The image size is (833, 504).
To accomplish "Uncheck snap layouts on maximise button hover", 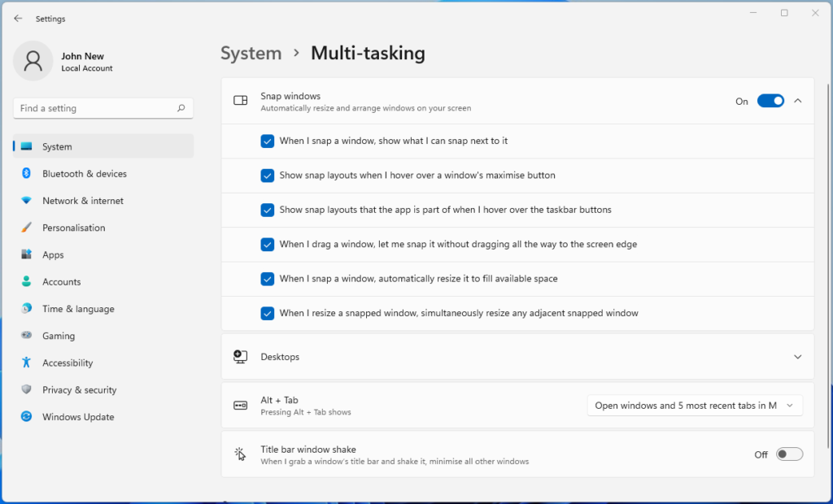I will (268, 176).
